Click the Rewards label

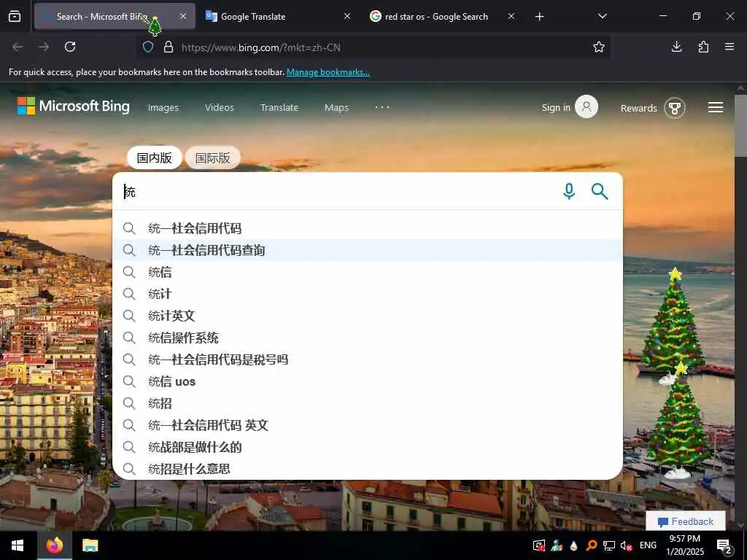point(639,108)
